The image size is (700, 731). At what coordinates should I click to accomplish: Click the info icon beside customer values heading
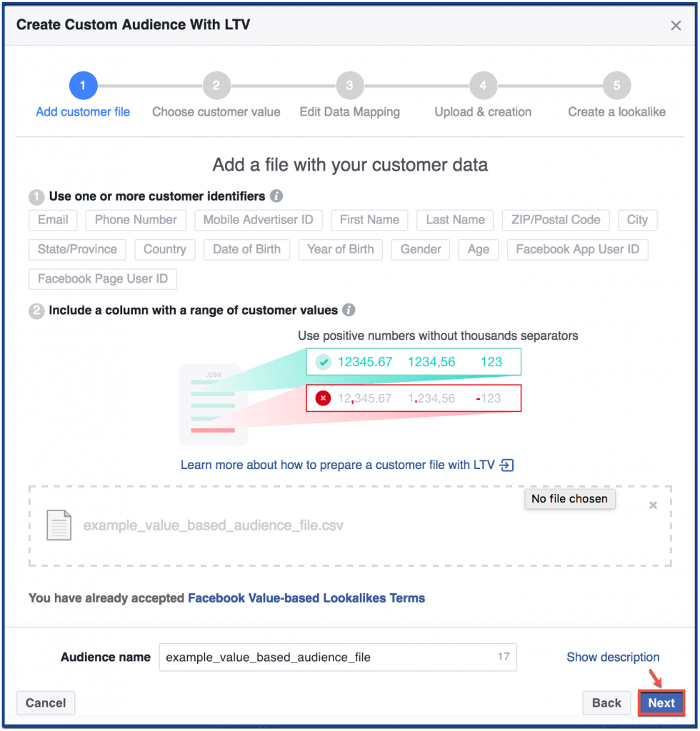349,310
